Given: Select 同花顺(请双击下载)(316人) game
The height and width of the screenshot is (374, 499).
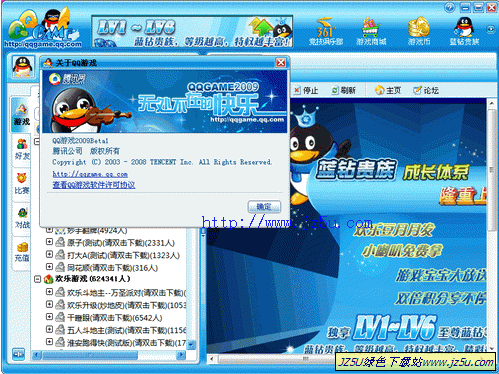Looking at the screenshot, I should [x=112, y=268].
